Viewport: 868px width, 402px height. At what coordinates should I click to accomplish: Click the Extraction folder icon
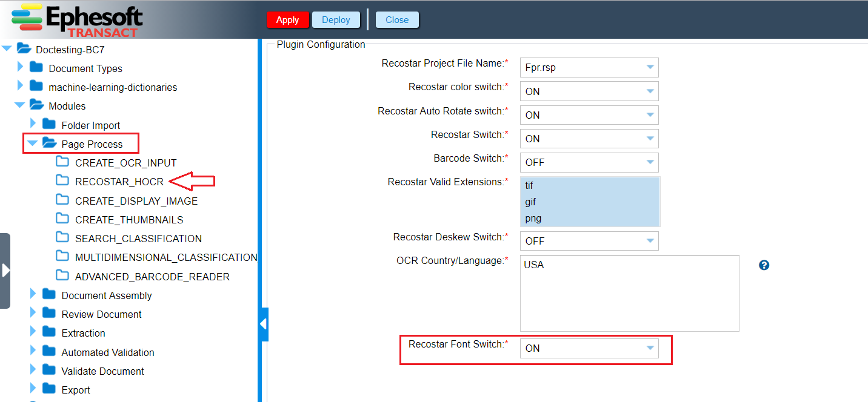click(49, 332)
